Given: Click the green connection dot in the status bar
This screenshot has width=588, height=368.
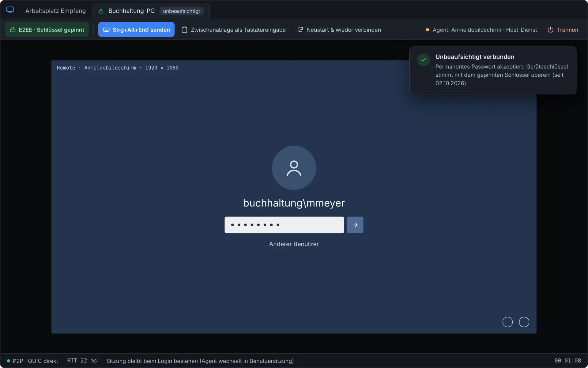Looking at the screenshot, I should (x=9, y=361).
